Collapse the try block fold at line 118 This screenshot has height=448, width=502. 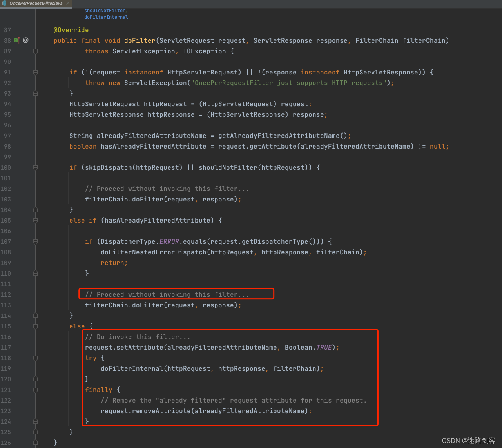pos(35,358)
